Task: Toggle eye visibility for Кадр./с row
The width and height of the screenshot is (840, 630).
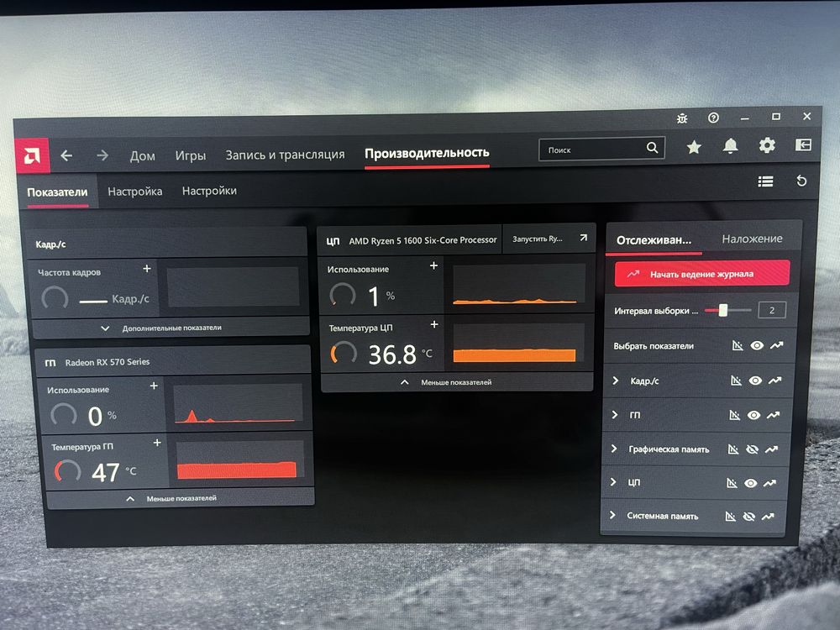Action: click(755, 381)
